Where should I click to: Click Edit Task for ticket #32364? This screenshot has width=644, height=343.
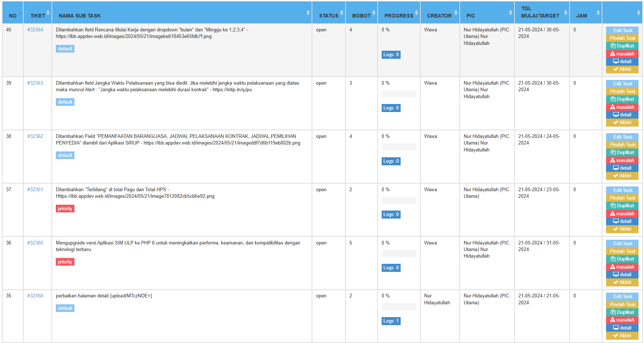[x=622, y=30]
